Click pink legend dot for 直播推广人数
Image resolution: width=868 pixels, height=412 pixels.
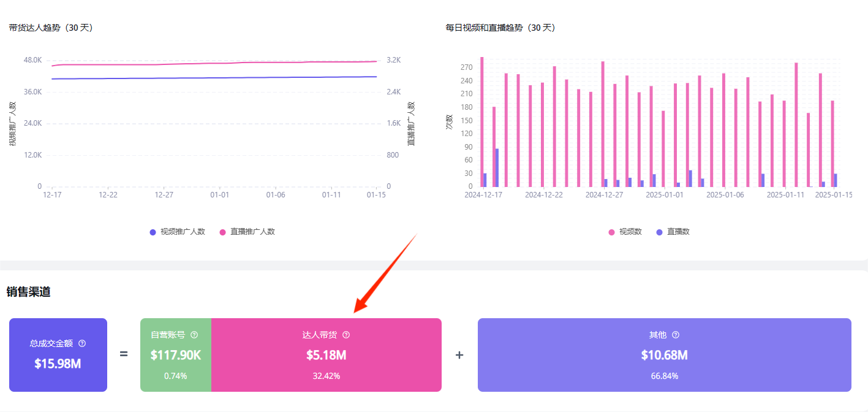[223, 232]
